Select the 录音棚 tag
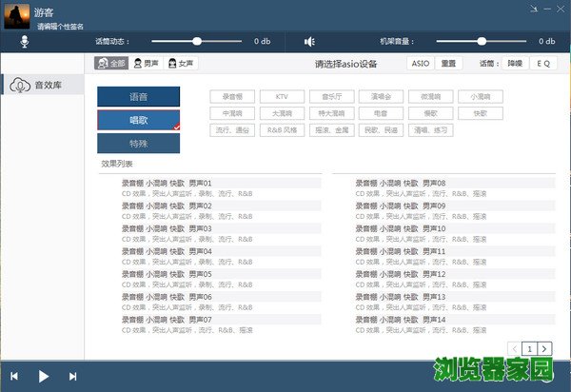 click(232, 96)
